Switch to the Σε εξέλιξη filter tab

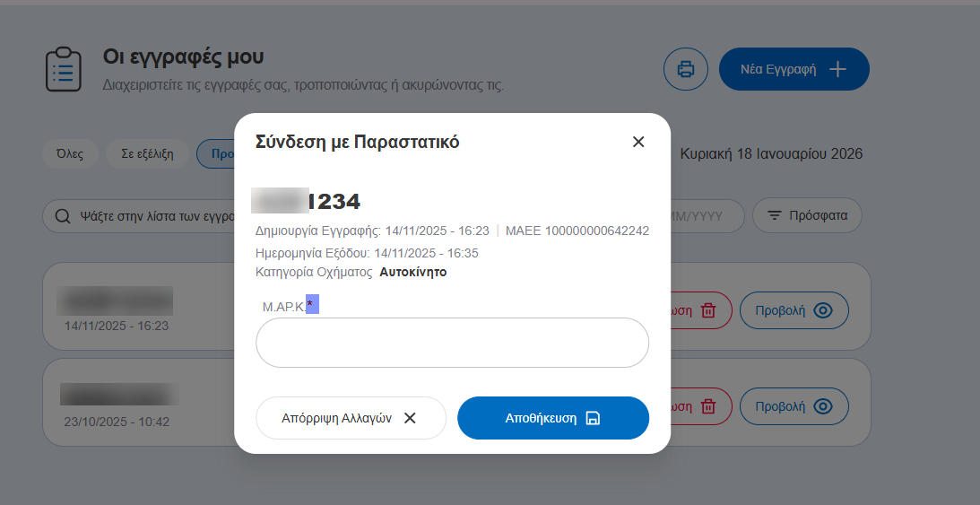pyautogui.click(x=147, y=153)
